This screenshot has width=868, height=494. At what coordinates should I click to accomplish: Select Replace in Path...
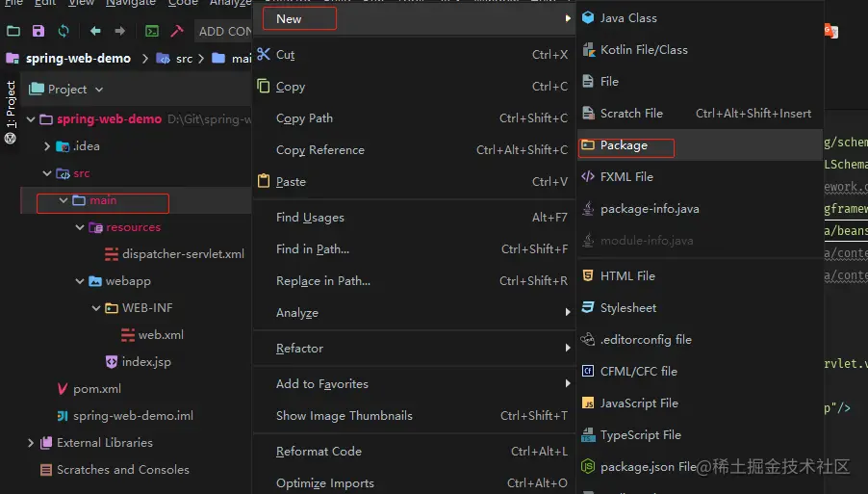coord(414,281)
